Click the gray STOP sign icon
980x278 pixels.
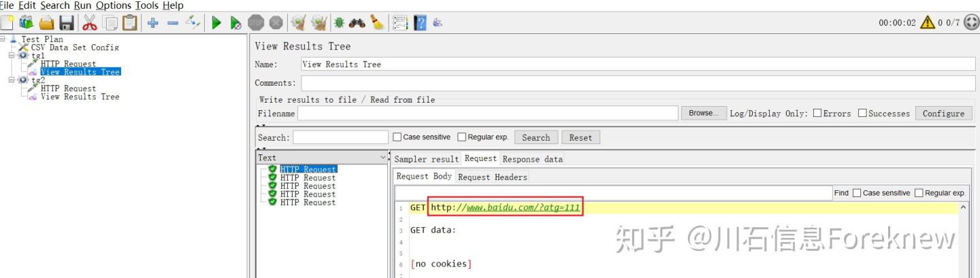tap(256, 23)
